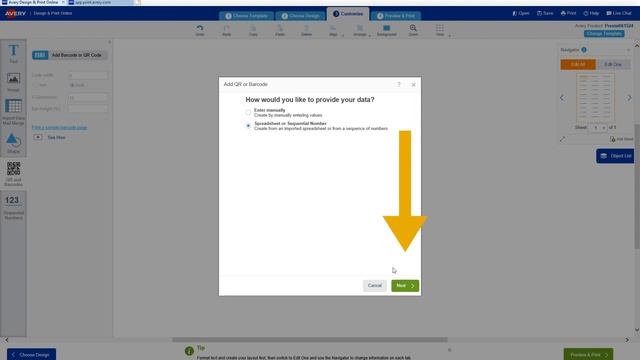Open the Image tool in sidebar
This screenshot has height=360, width=640.
point(13,82)
